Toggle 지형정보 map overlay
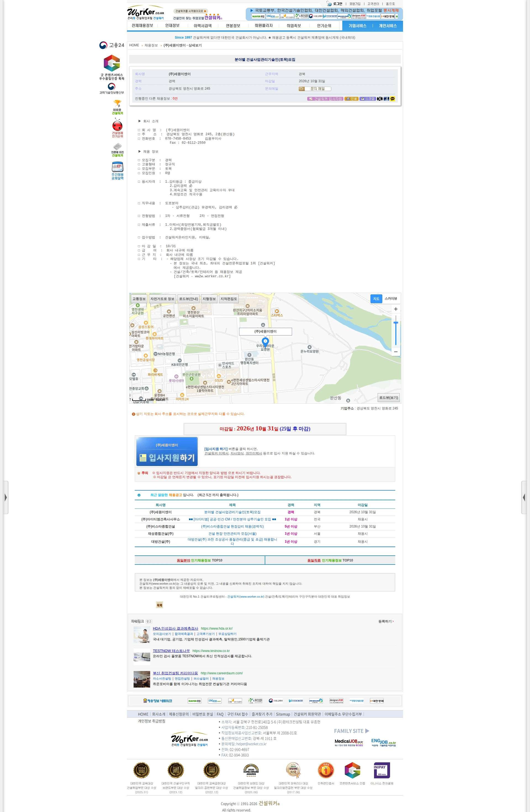The height and width of the screenshot is (812, 530). (x=209, y=299)
